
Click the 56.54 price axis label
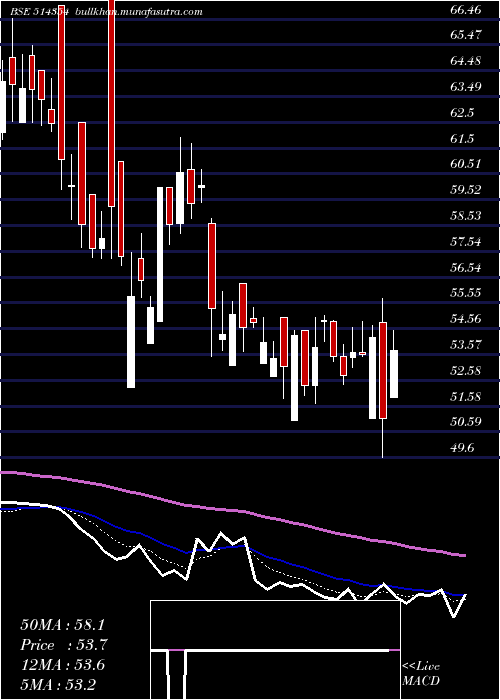click(466, 268)
